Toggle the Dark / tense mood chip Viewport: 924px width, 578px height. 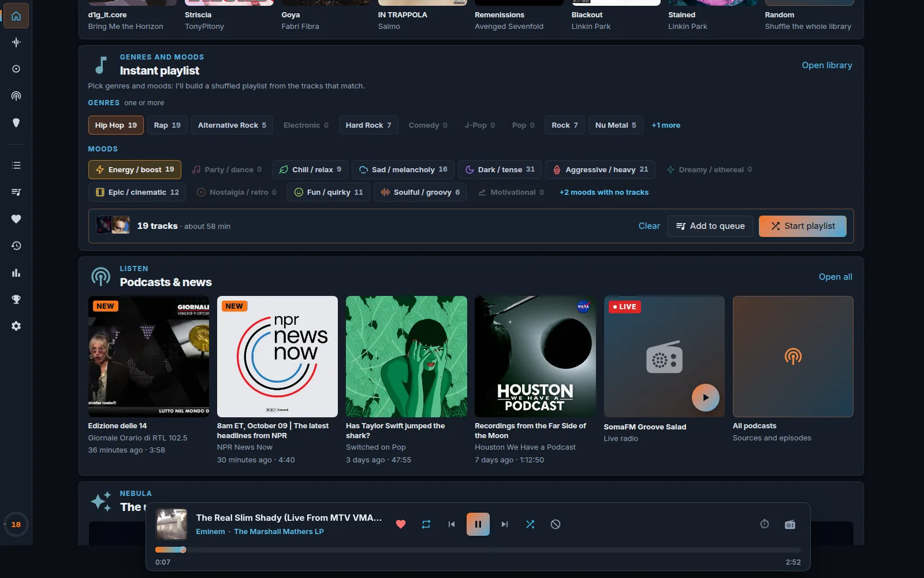tap(500, 169)
